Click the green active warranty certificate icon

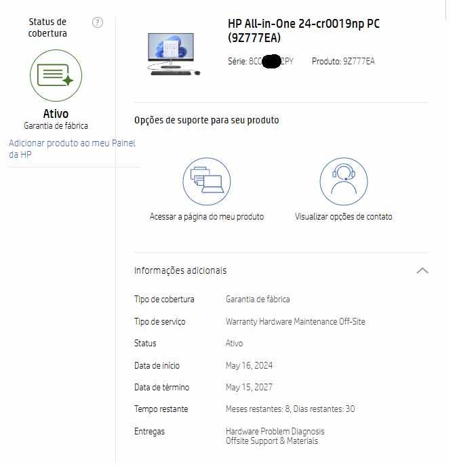pos(56,76)
